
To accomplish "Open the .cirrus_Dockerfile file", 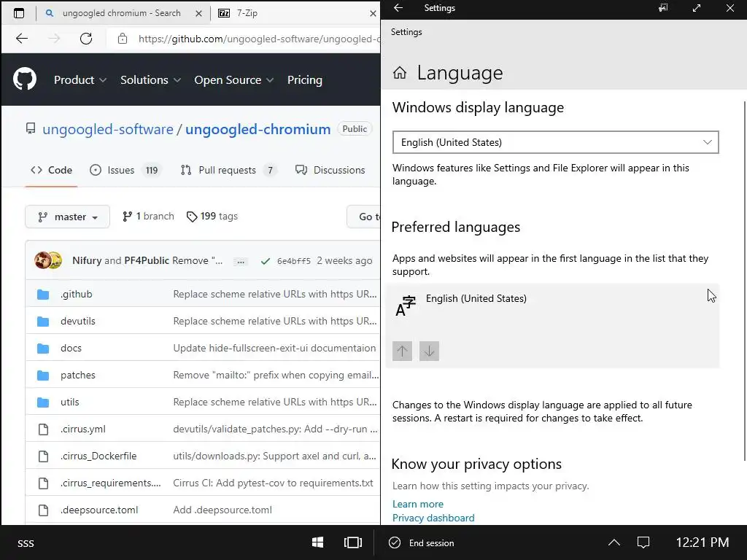I will pos(98,456).
